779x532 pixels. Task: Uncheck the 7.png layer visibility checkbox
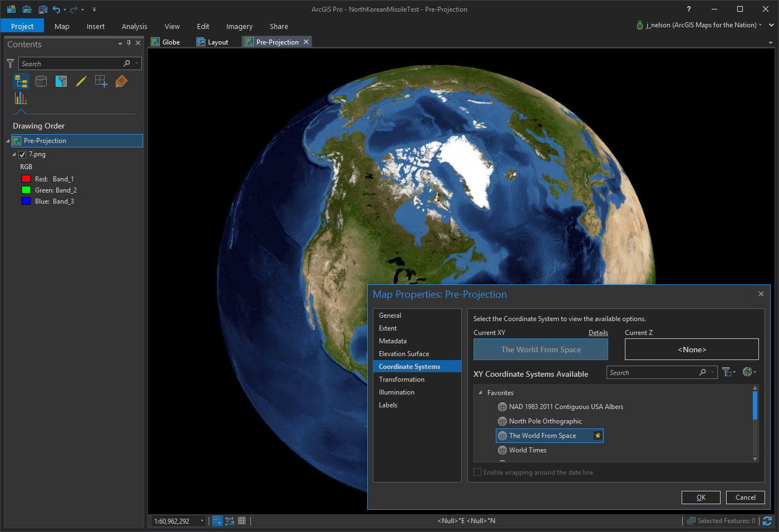click(x=22, y=155)
